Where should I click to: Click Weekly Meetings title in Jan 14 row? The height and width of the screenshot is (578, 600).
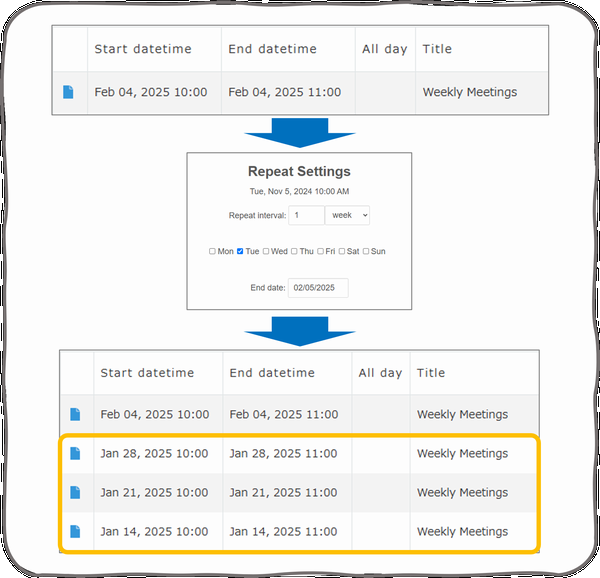tap(462, 532)
